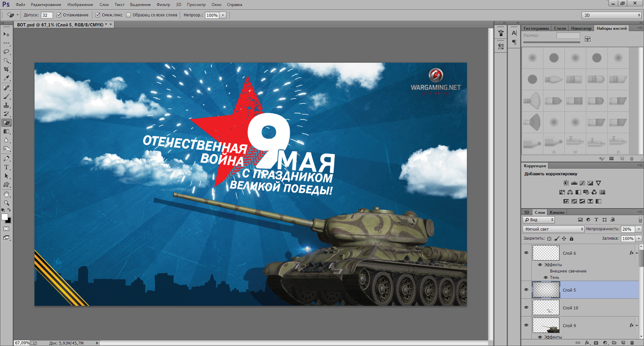Image resolution: width=644 pixels, height=346 pixels.
Task: Select the Move tool
Action: [x=6, y=35]
